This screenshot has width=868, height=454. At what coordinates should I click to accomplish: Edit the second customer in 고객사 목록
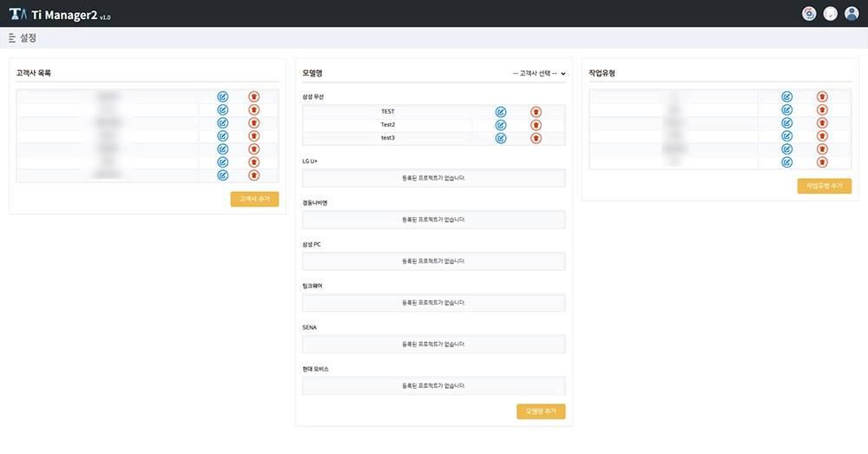(222, 109)
